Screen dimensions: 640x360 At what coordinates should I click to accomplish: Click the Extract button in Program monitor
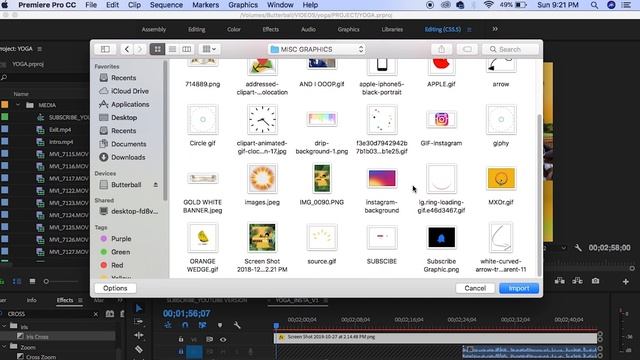(x=577, y=281)
